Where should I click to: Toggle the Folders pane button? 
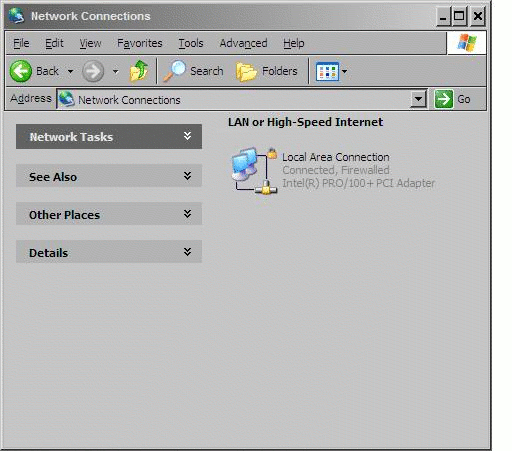(x=267, y=71)
